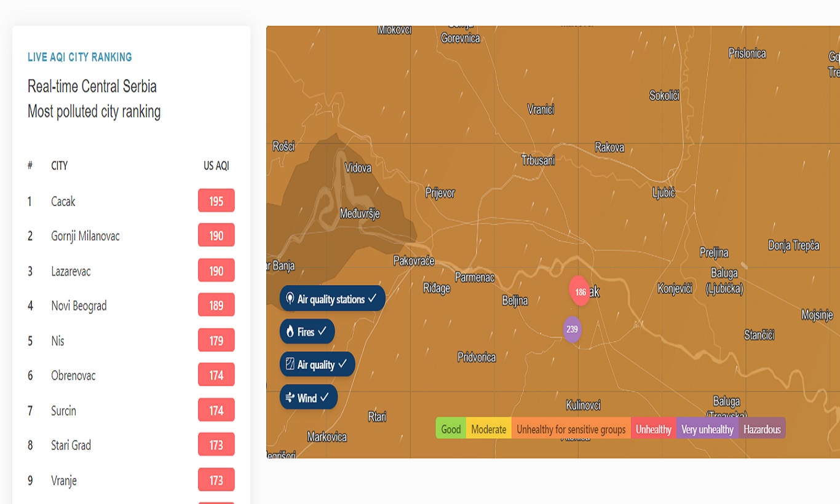Click the Unhealthy legend swatch
This screenshot has height=504, width=840.
(x=654, y=429)
